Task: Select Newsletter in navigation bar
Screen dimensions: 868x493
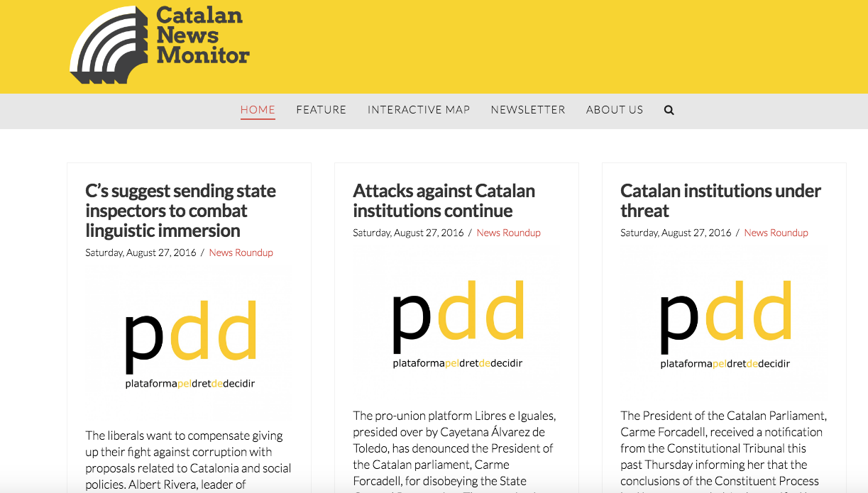Action: 527,109
